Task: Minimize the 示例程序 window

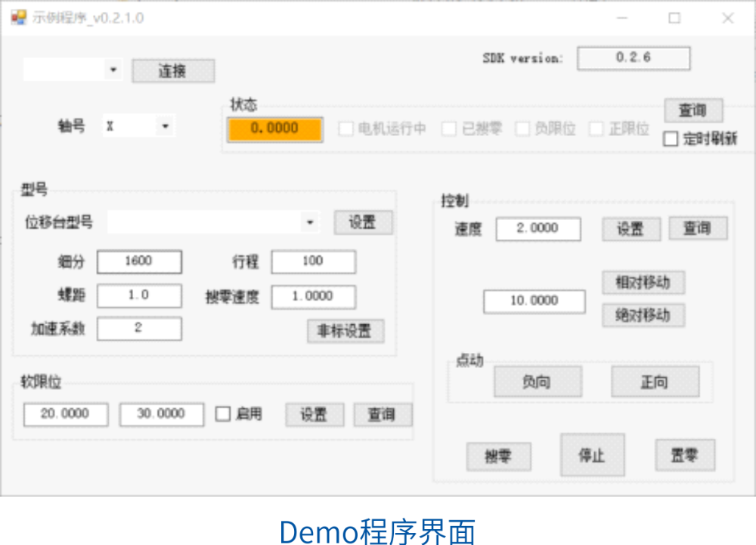Action: (x=622, y=18)
